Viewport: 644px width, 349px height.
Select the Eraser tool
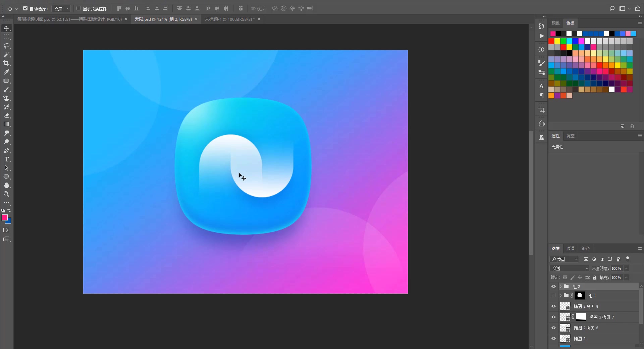6,115
